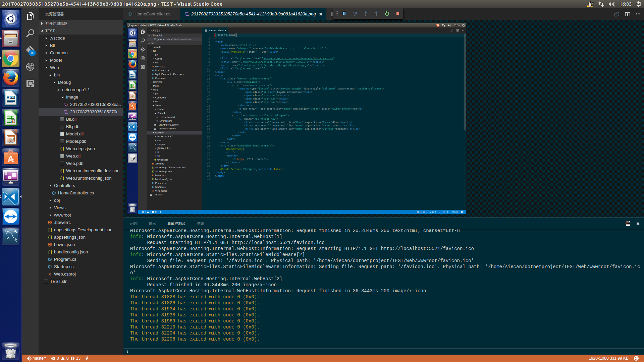Image resolution: width=644 pixels, height=362 pixels.
Task: Click the debug Step Over button
Action: [x=355, y=14]
